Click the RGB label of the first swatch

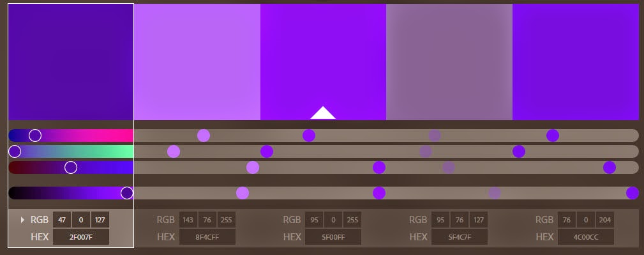coord(40,220)
